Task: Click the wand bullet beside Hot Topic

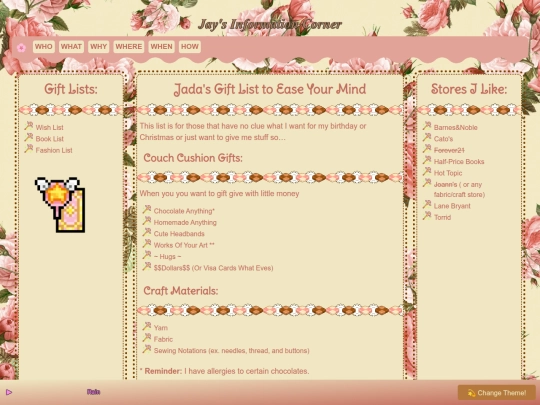Action: tap(427, 171)
